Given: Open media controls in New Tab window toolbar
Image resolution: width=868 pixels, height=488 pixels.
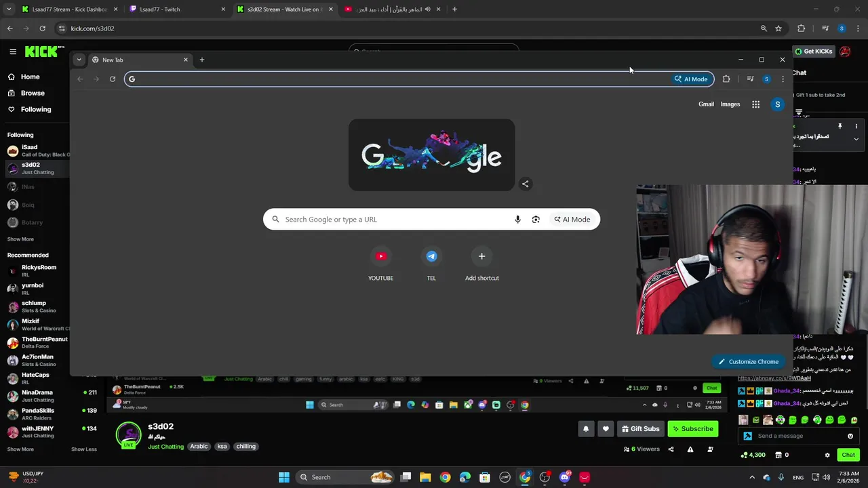Looking at the screenshot, I should point(750,79).
